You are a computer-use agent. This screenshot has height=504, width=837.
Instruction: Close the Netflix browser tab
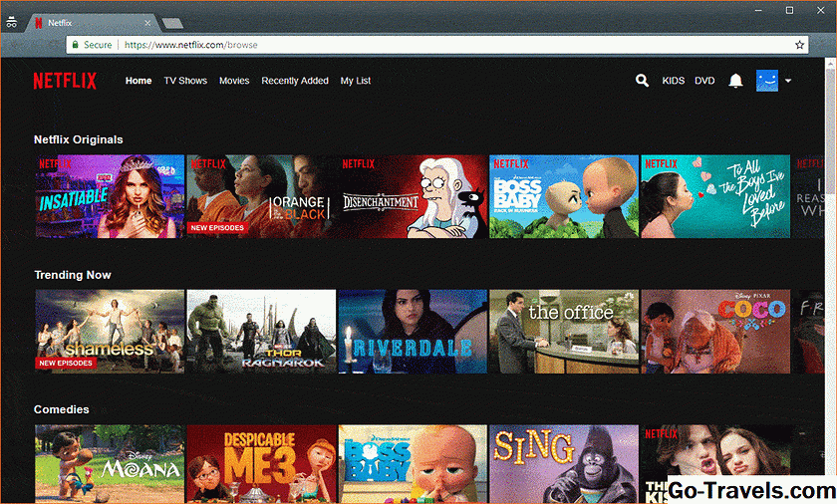[x=146, y=20]
